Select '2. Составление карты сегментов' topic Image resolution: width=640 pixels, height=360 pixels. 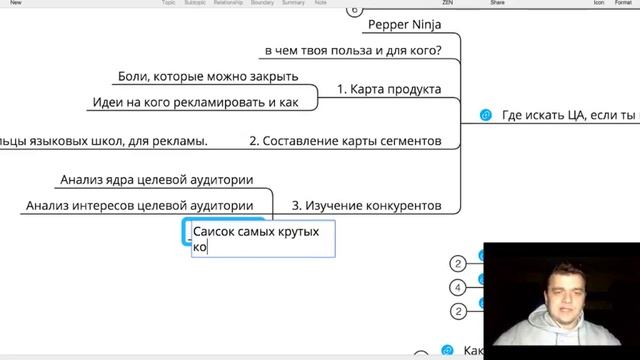coord(345,141)
